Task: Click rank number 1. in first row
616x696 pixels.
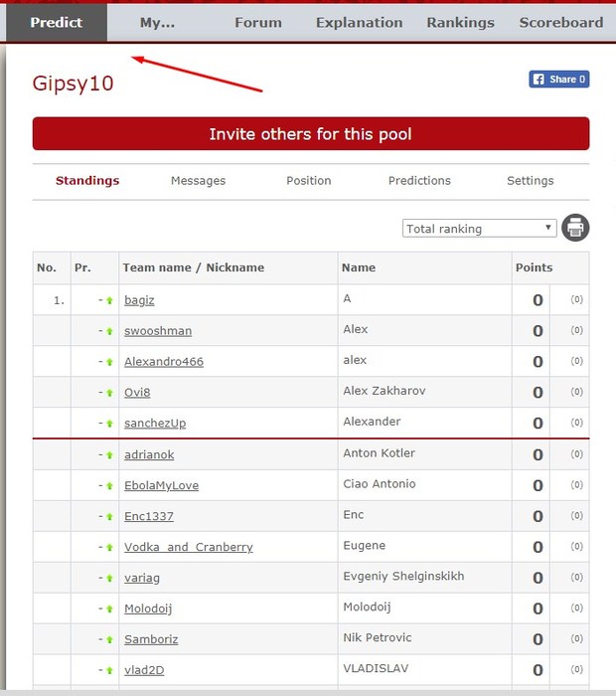Action: tap(59, 300)
